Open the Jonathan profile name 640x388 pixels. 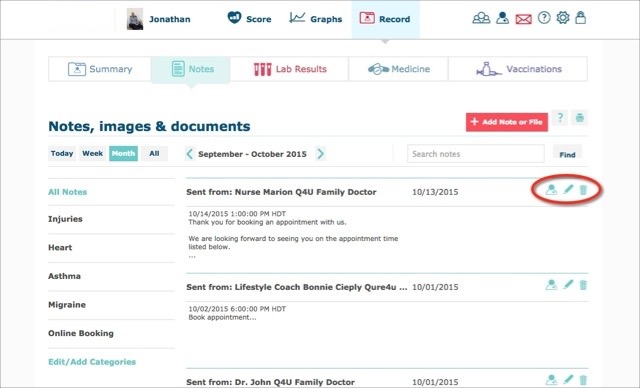[x=169, y=19]
